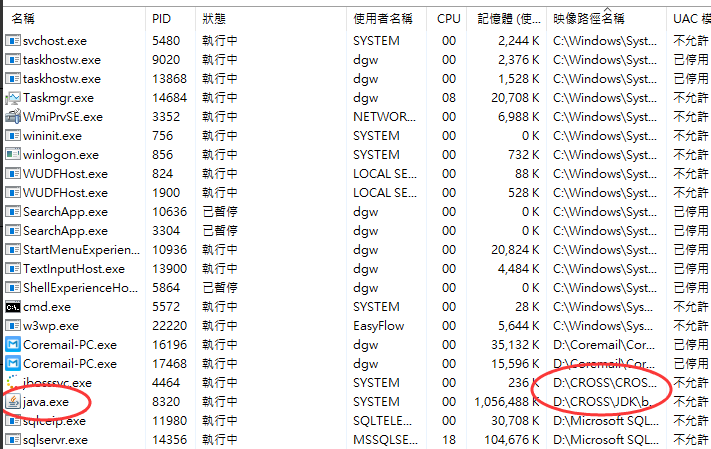This screenshot has height=449, width=711.
Task: Click the Taskmgr.exe process icon
Action: point(13,98)
